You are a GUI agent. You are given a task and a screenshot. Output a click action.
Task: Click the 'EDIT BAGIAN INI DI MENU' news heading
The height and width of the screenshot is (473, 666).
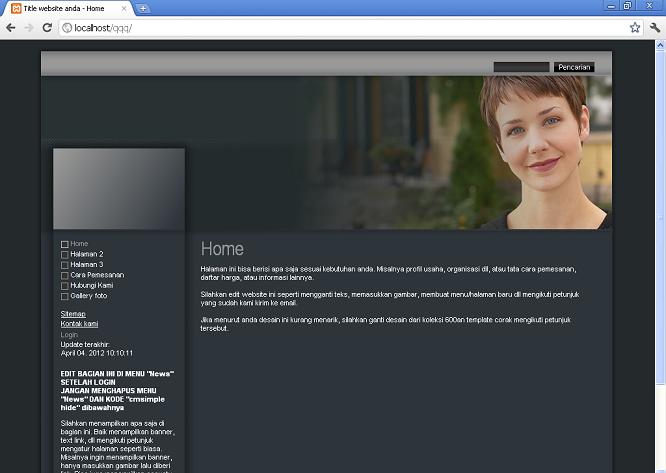pyautogui.click(x=117, y=391)
